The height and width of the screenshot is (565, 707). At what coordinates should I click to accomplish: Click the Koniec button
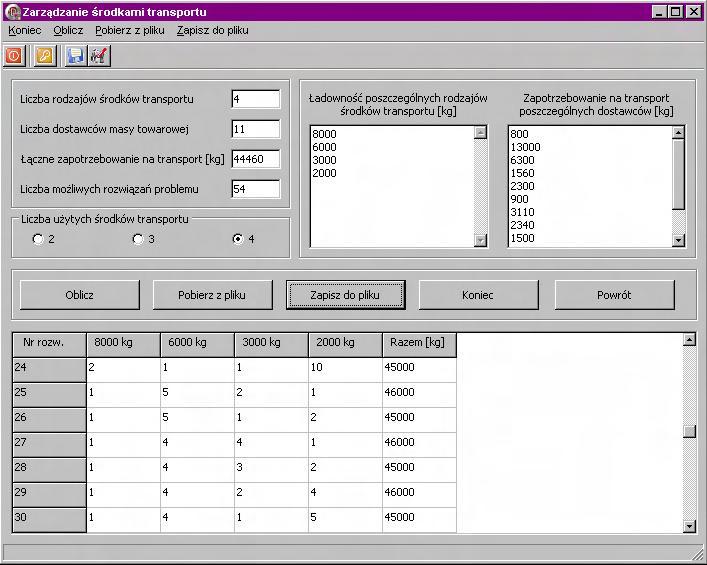pyautogui.click(x=478, y=295)
